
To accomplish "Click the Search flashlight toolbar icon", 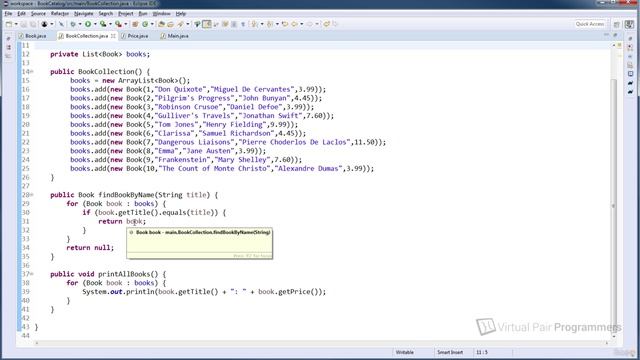I will 180,24.
